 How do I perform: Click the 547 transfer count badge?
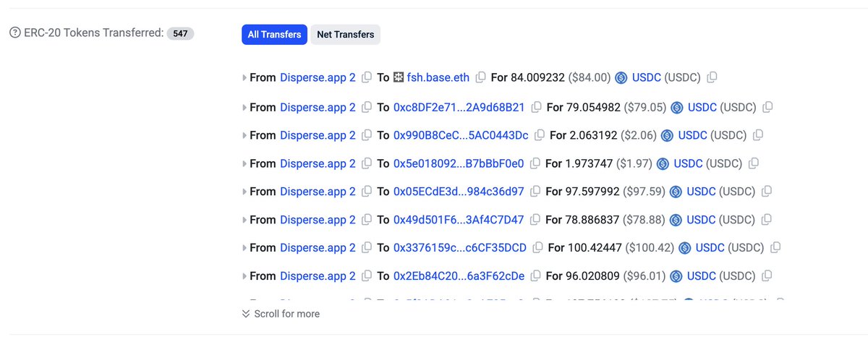(x=180, y=33)
